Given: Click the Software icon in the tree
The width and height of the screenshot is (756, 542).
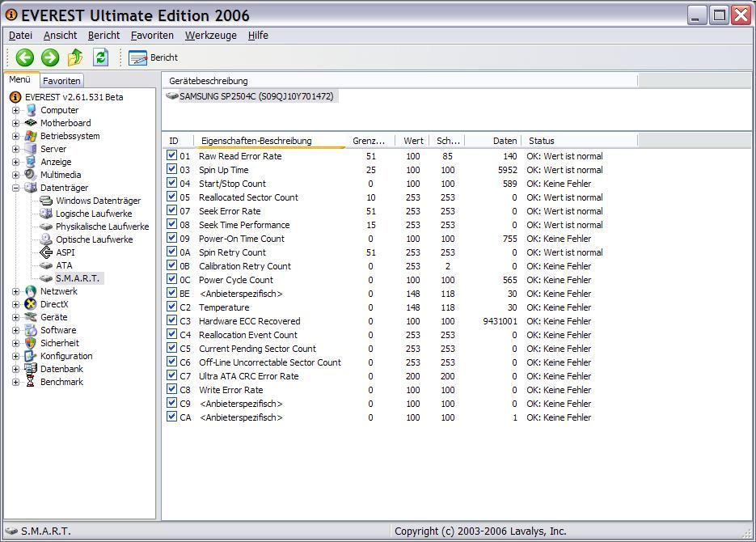Looking at the screenshot, I should pos(31,330).
